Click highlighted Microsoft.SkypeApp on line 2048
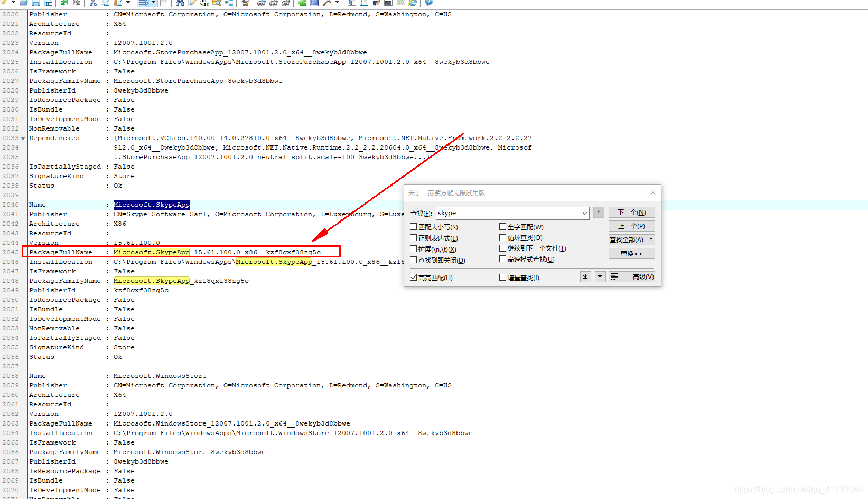 151,281
